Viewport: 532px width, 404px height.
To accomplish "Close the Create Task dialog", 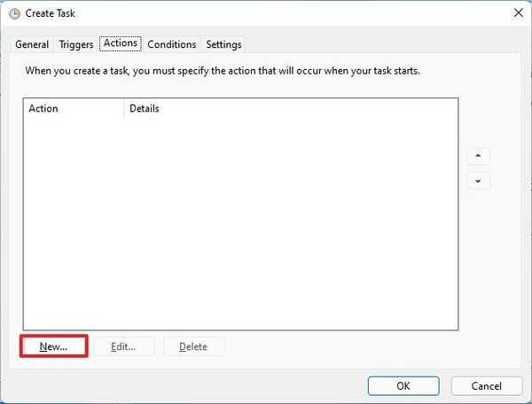I will 517,13.
